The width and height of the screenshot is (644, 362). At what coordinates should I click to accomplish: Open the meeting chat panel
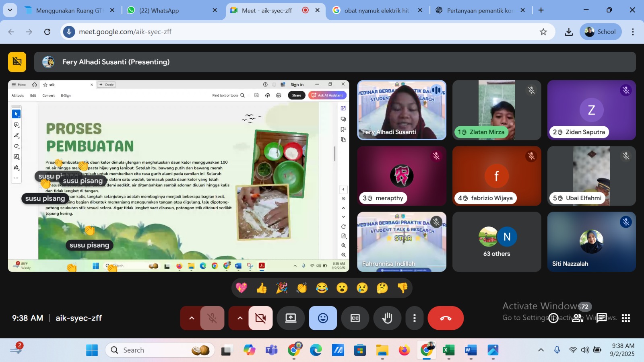click(x=601, y=318)
